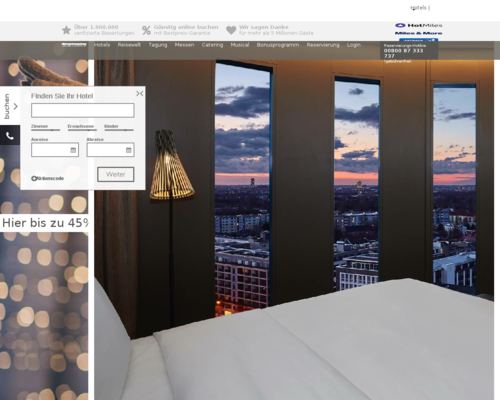
Task: Focus the Anreise date field
Action: pos(55,150)
